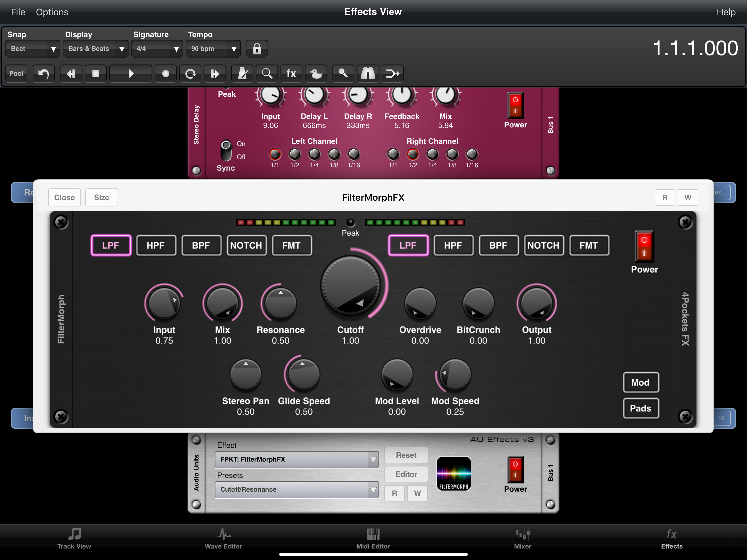Click the BitCrunch knob
Viewport: 747px width, 560px height.
click(x=478, y=303)
